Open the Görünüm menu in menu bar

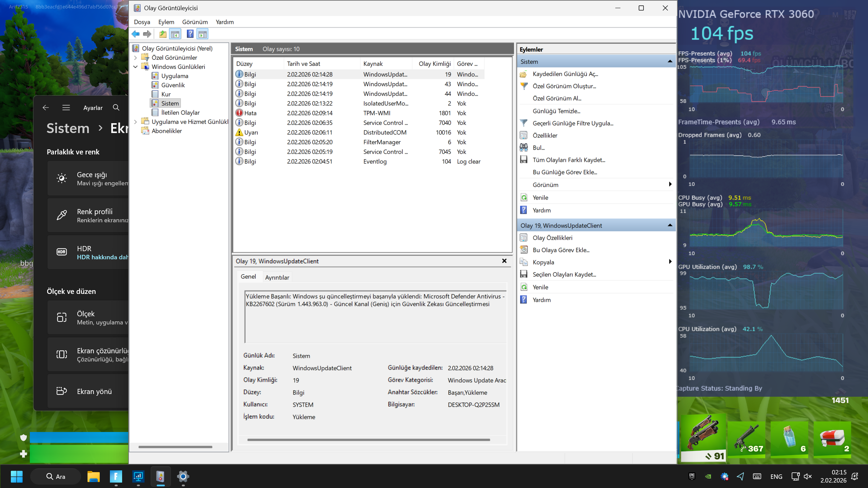click(195, 22)
